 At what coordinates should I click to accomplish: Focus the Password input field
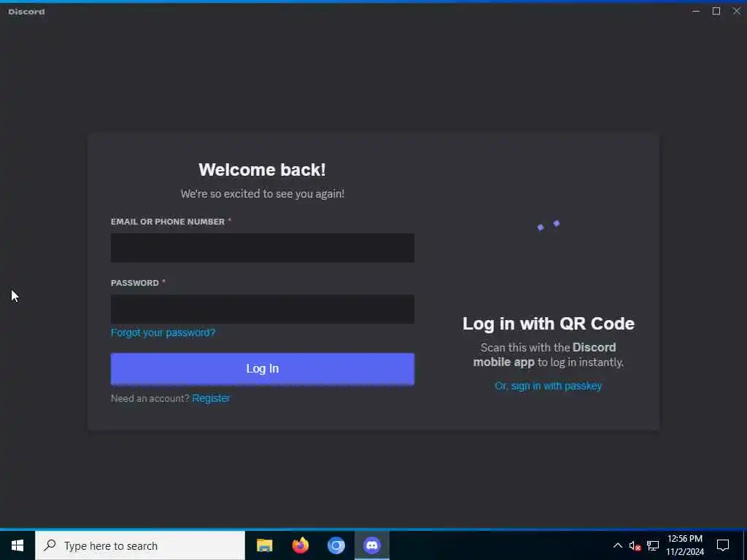[262, 309]
